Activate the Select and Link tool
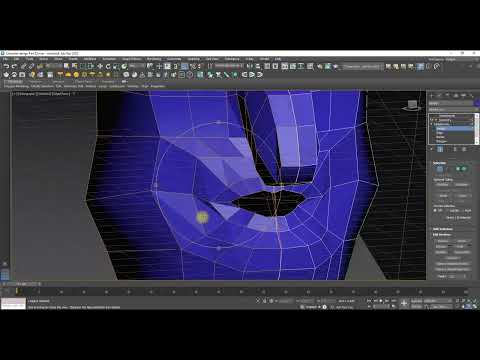 [x=24, y=66]
